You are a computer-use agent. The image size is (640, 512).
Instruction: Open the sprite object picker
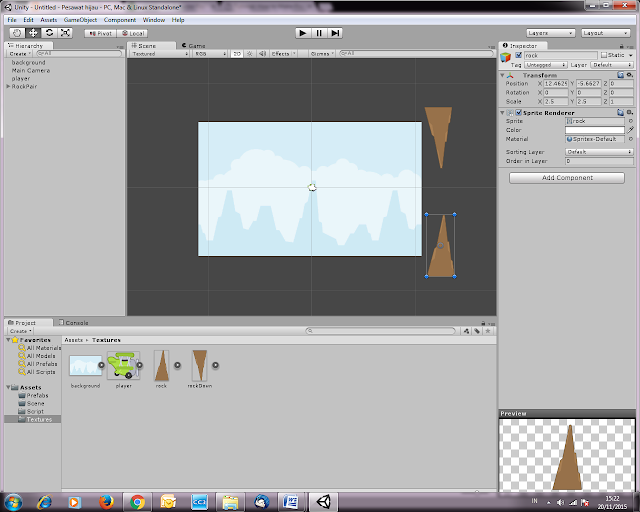click(630, 121)
